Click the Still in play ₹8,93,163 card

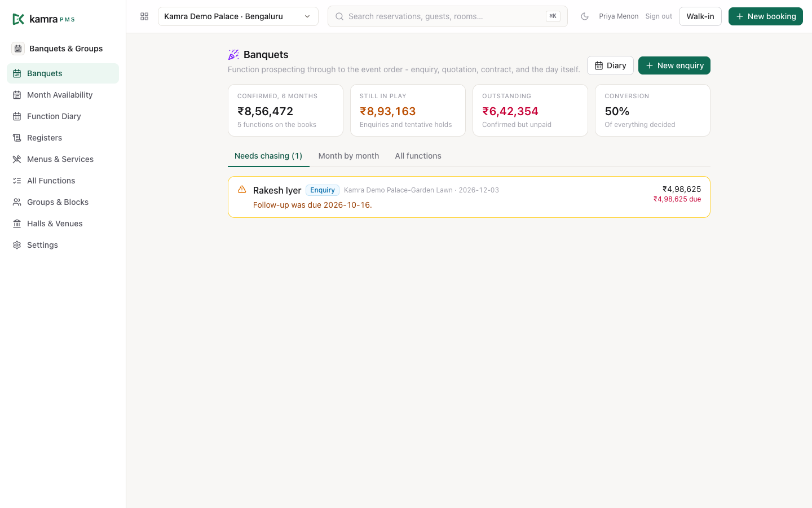pyautogui.click(x=408, y=110)
